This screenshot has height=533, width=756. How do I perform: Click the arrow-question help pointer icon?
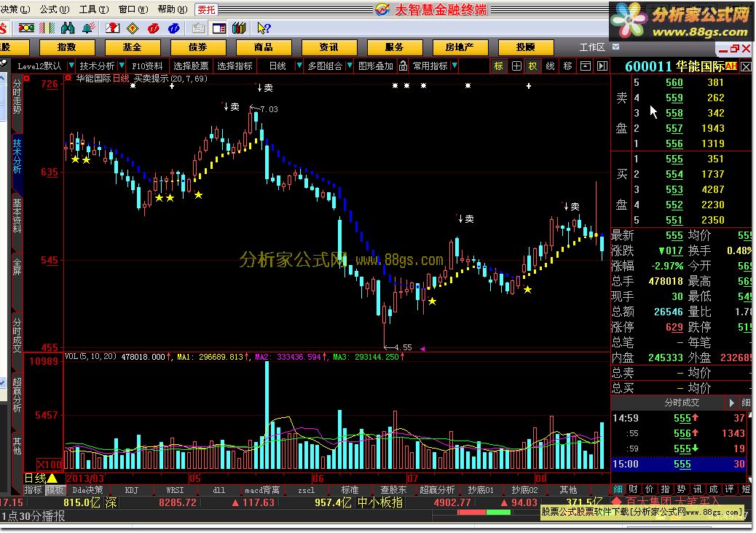tap(264, 28)
